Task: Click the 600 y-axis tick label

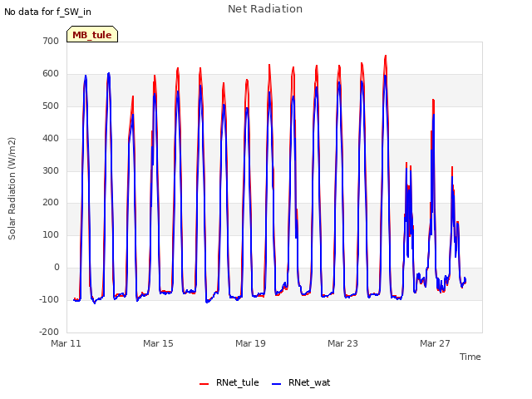Action: click(51, 73)
